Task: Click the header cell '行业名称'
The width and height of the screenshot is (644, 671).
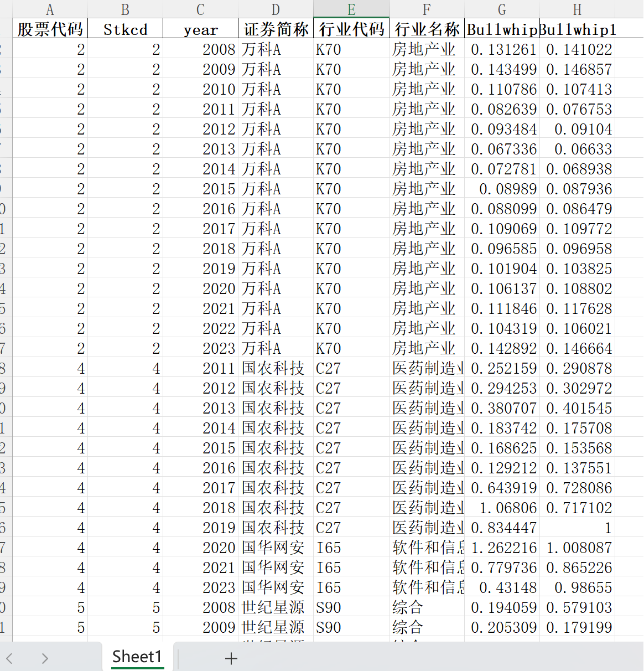Action: pyautogui.click(x=427, y=29)
